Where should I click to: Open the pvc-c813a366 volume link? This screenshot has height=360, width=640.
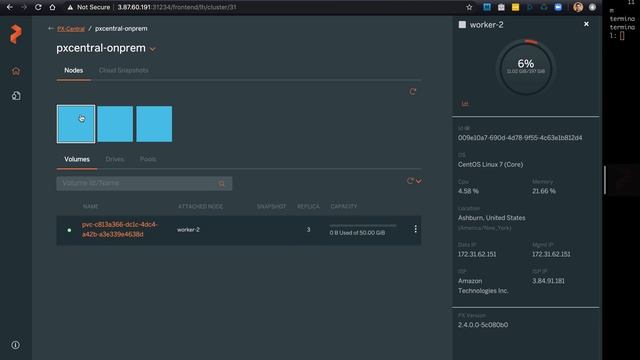coord(120,229)
